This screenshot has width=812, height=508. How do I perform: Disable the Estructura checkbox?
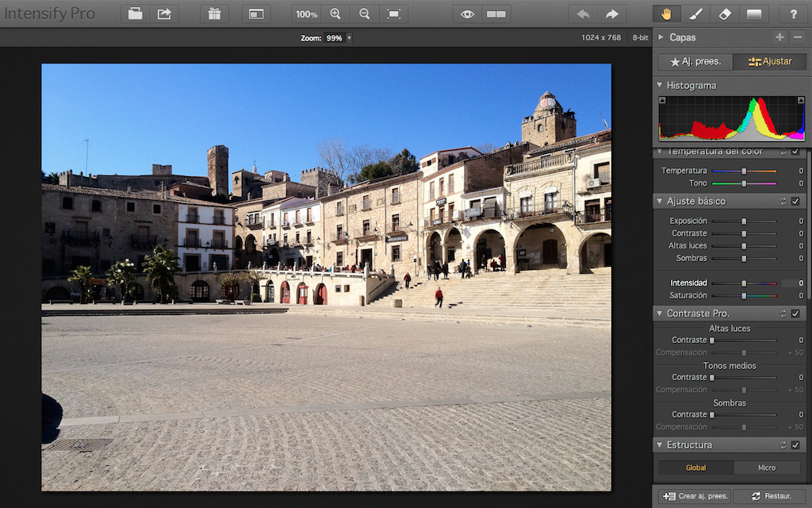796,445
